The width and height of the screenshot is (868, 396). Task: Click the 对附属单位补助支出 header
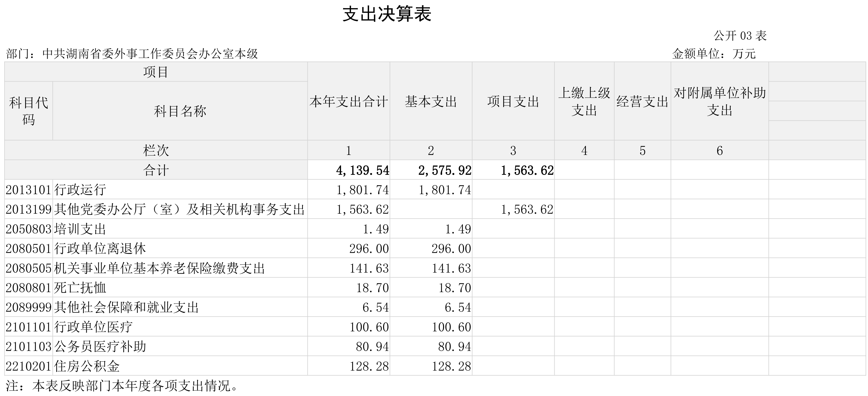719,102
